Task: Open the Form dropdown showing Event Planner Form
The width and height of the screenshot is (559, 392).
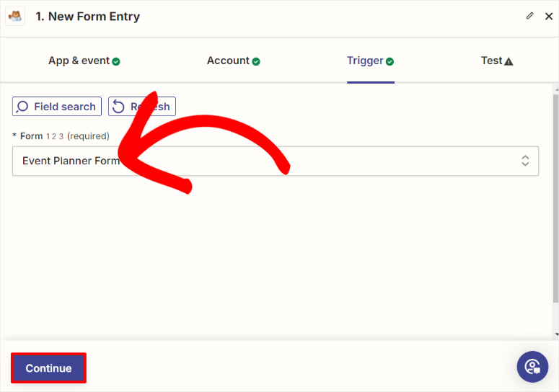Action: point(276,161)
